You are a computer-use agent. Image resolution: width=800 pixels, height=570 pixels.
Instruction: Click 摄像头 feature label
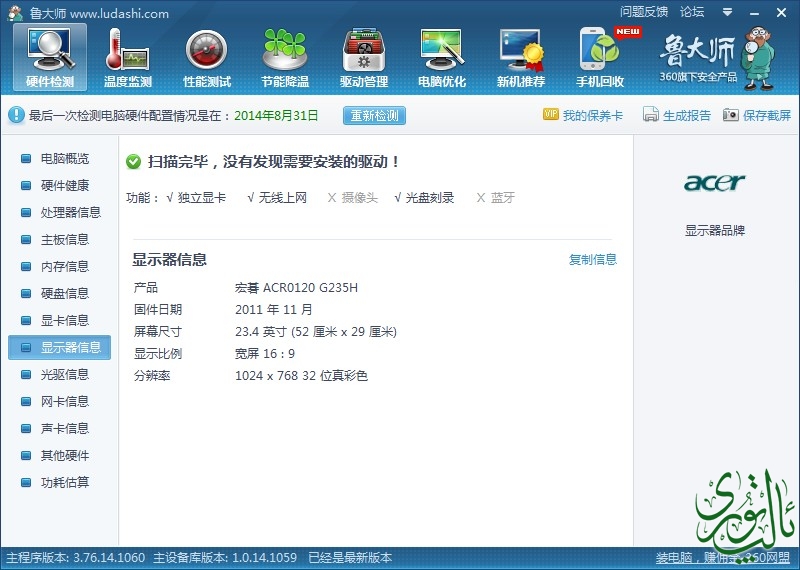(x=359, y=198)
